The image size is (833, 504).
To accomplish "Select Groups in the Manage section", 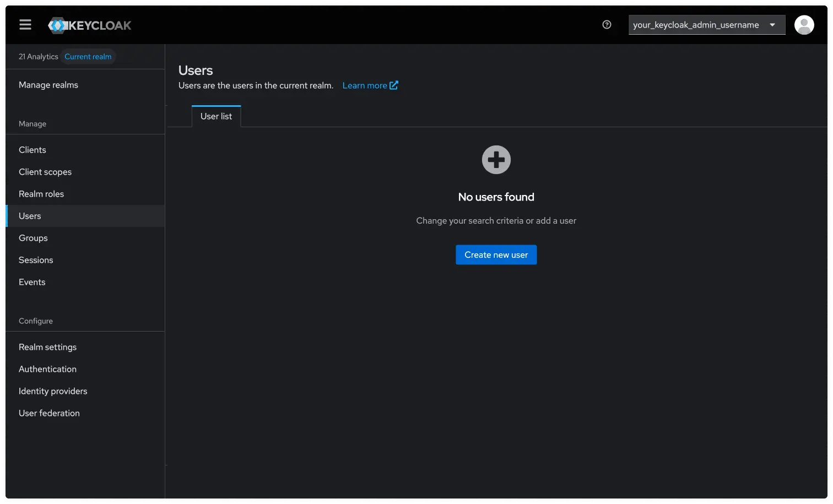I will (33, 238).
